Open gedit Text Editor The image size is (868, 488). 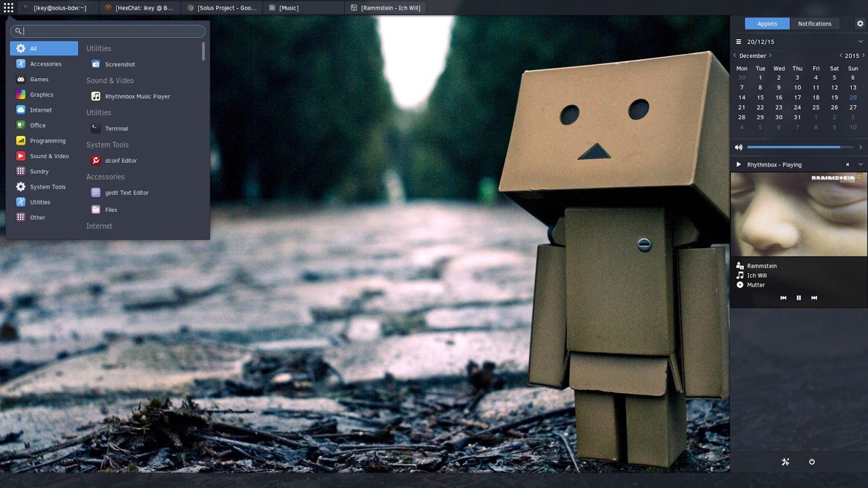[126, 193]
